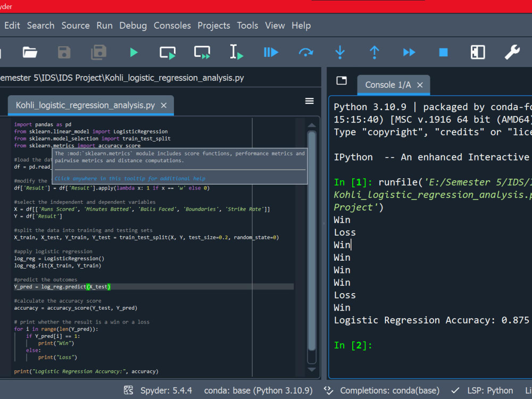Maximize current pane toggle icon

pos(478,52)
